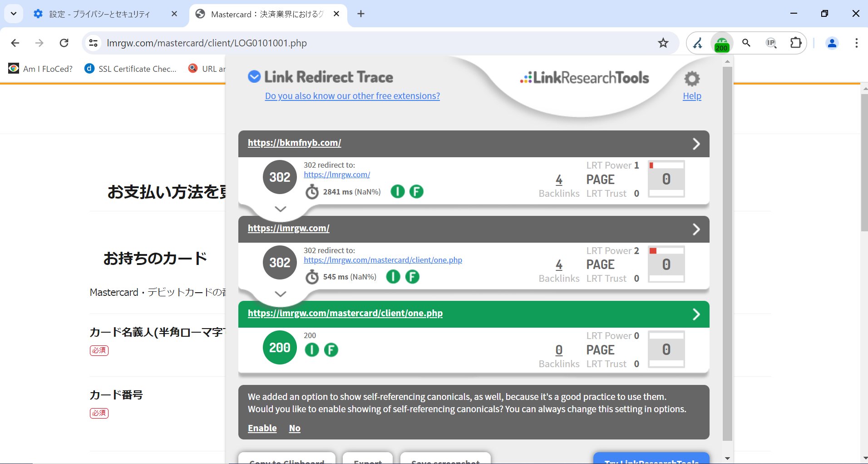Close the Mastercard tab
This screenshot has height=464, width=868.
(x=336, y=14)
